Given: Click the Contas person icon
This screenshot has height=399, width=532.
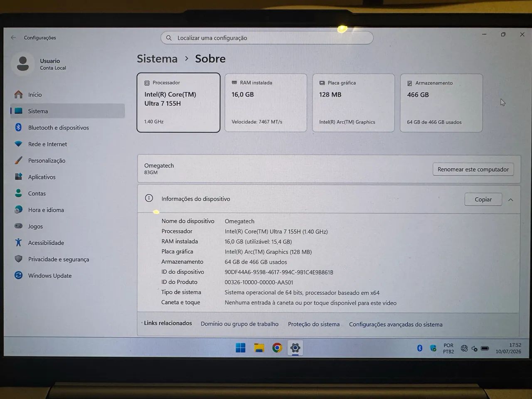Looking at the screenshot, I should coord(18,193).
